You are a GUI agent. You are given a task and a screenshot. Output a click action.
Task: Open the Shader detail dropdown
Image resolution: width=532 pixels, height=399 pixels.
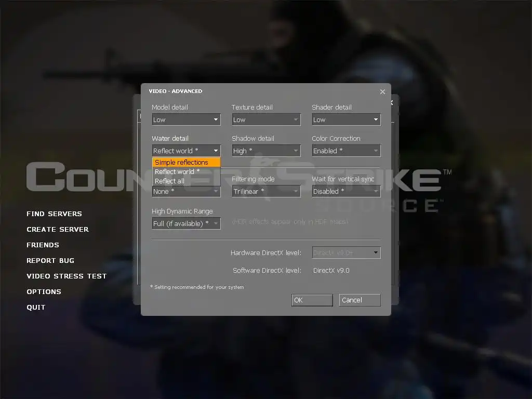tap(346, 119)
